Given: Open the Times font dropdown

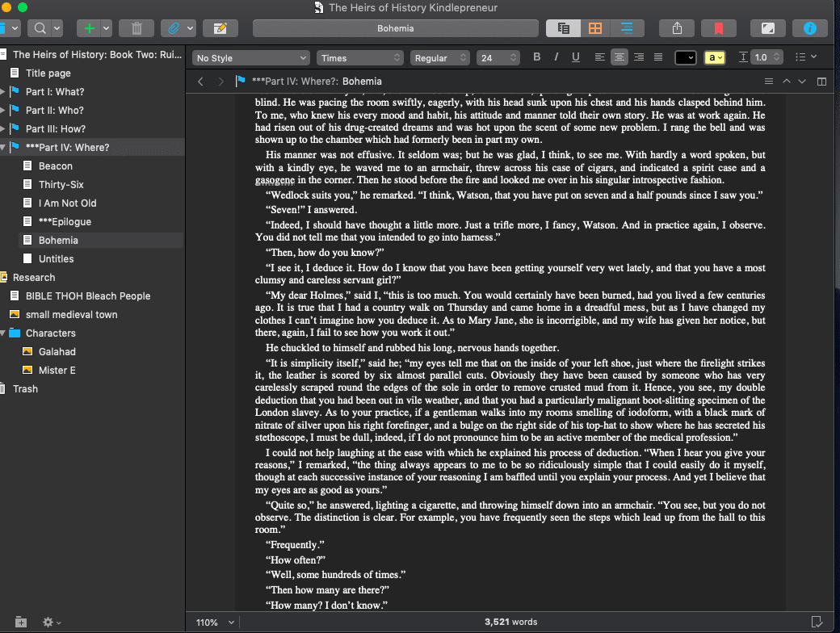Looking at the screenshot, I should (359, 57).
